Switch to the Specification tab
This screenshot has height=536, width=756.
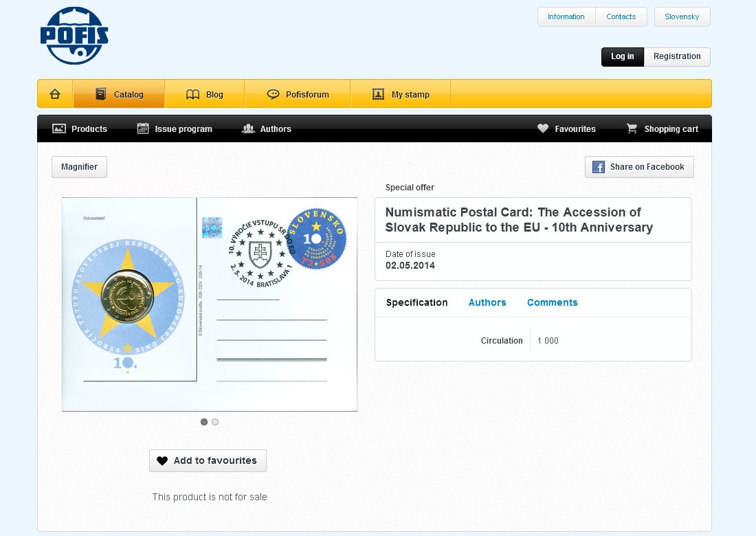[x=416, y=302]
